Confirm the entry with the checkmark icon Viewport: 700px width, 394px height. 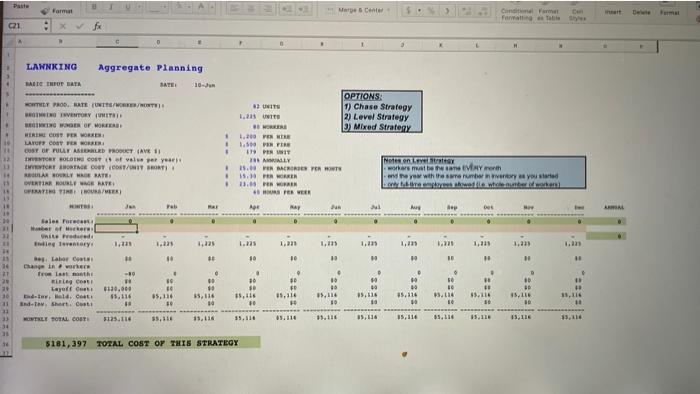pyautogui.click(x=79, y=26)
